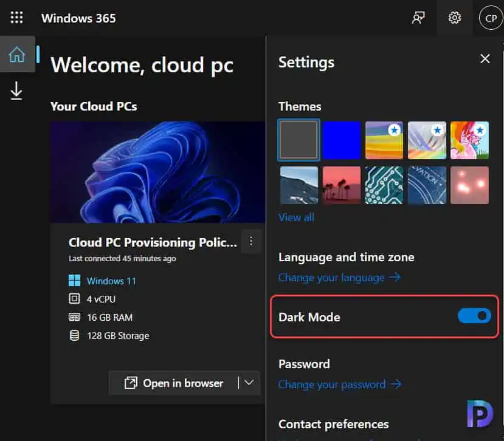Click the Language and time zone heading

click(x=347, y=258)
